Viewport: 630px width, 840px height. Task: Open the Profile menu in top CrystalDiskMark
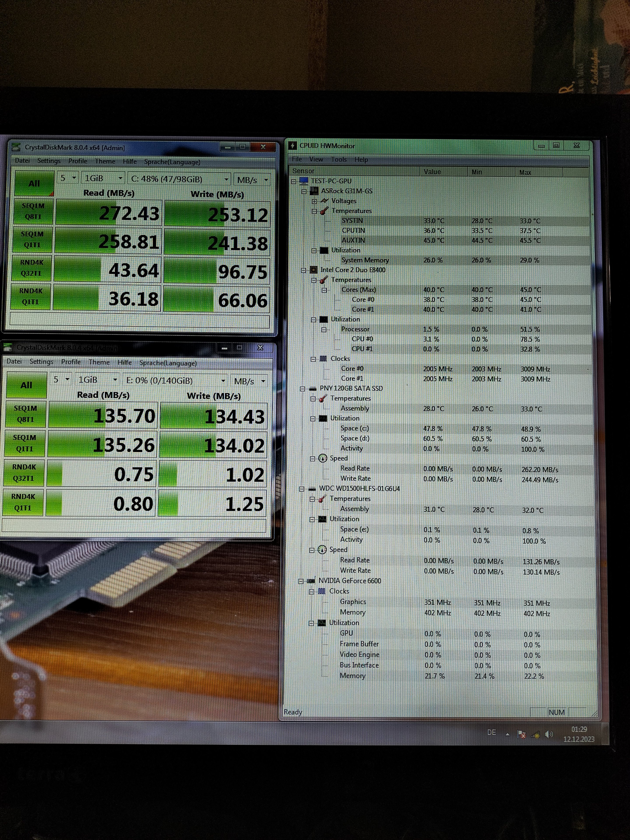[77, 161]
